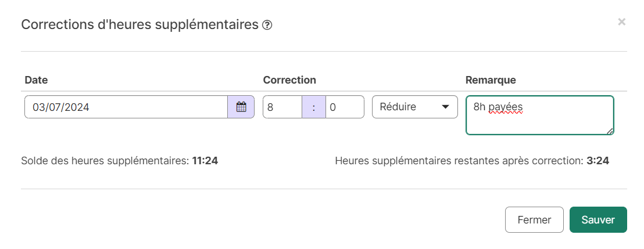Click the dropdown arrow next to Réduire
This screenshot has width=644, height=249.
point(445,107)
